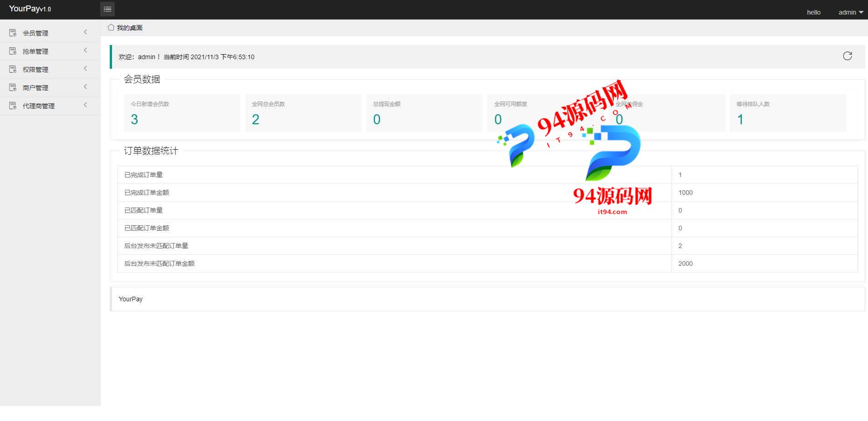Screen dimensions: 868x421
Task: Click the 全网总会员数 label
Action: pos(268,104)
